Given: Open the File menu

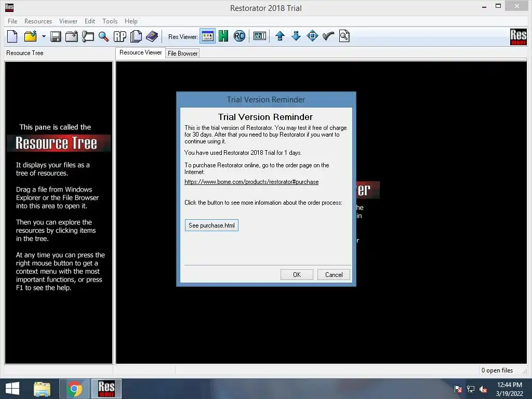Looking at the screenshot, I should (12, 21).
